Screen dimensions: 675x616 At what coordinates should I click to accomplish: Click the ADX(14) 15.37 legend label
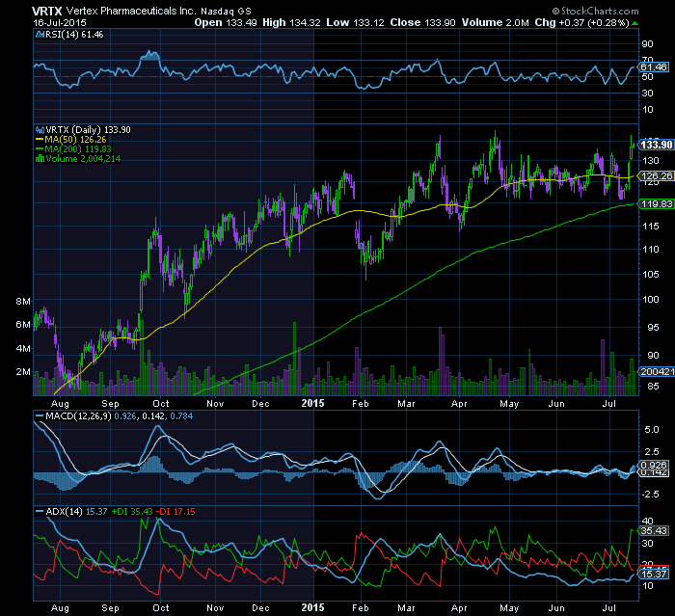tap(76, 511)
